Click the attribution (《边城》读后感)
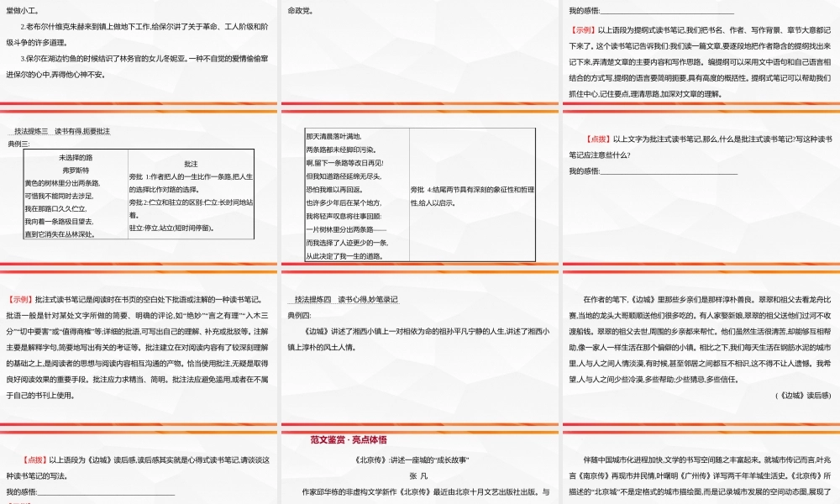Screen dimensions: 840x504 pos(803,396)
